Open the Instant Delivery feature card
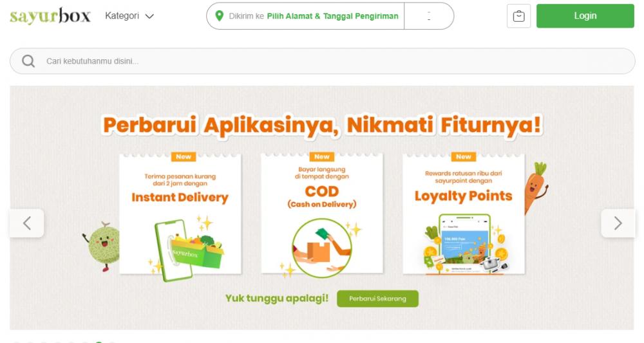 (x=180, y=214)
